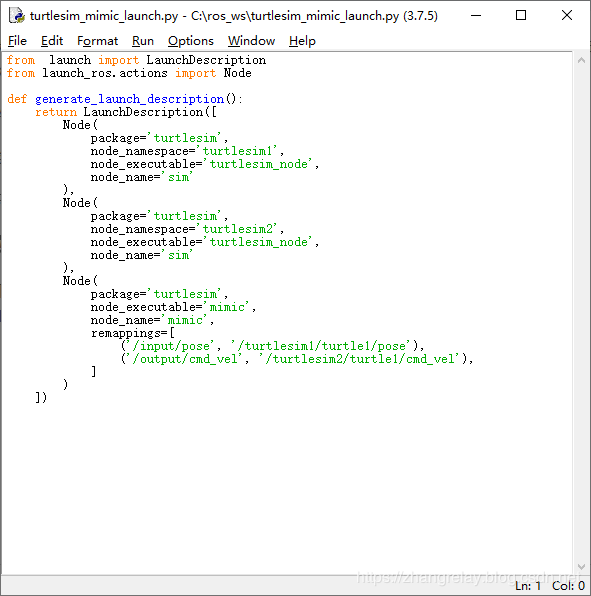Image resolution: width=591 pixels, height=596 pixels.
Task: Click the 'turtlesim2' namespace string
Action: [x=237, y=229]
